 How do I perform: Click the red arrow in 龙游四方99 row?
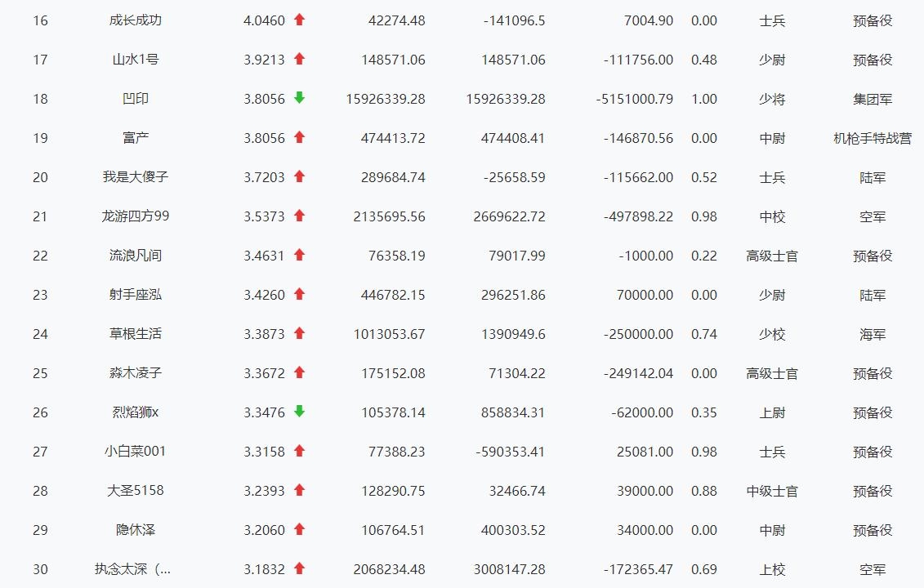(299, 216)
